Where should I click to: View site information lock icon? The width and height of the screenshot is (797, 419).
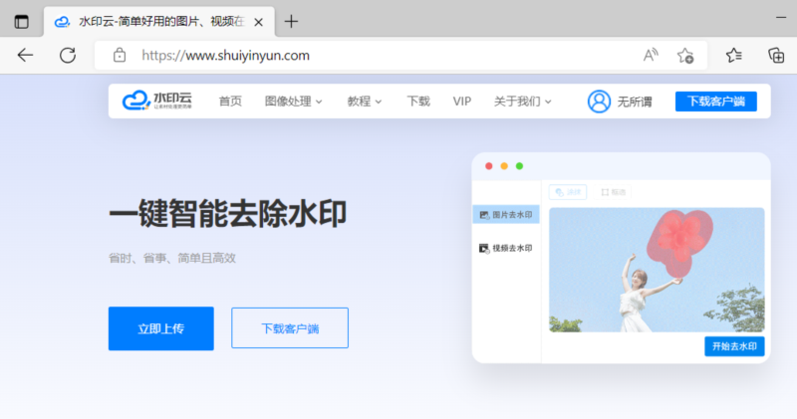click(x=119, y=55)
